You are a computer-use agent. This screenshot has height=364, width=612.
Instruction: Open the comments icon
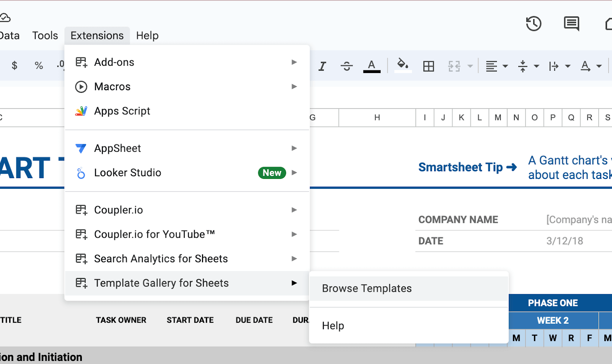coord(571,24)
